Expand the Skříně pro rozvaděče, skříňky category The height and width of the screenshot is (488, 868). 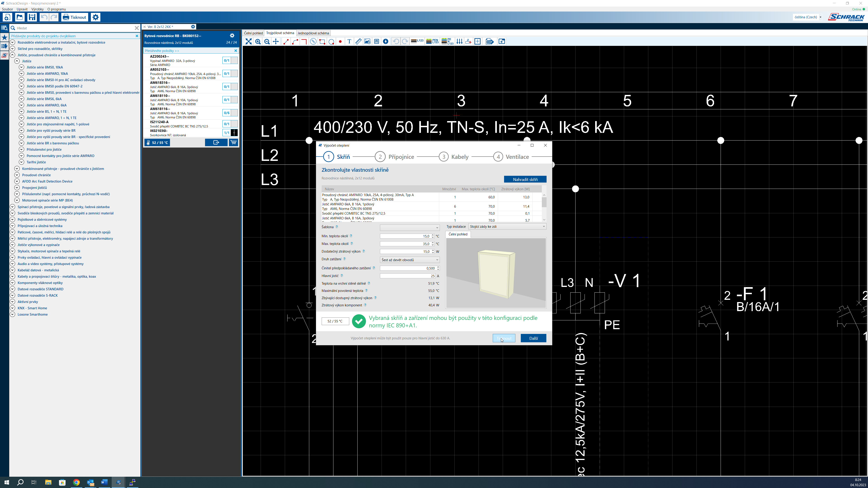(x=12, y=49)
